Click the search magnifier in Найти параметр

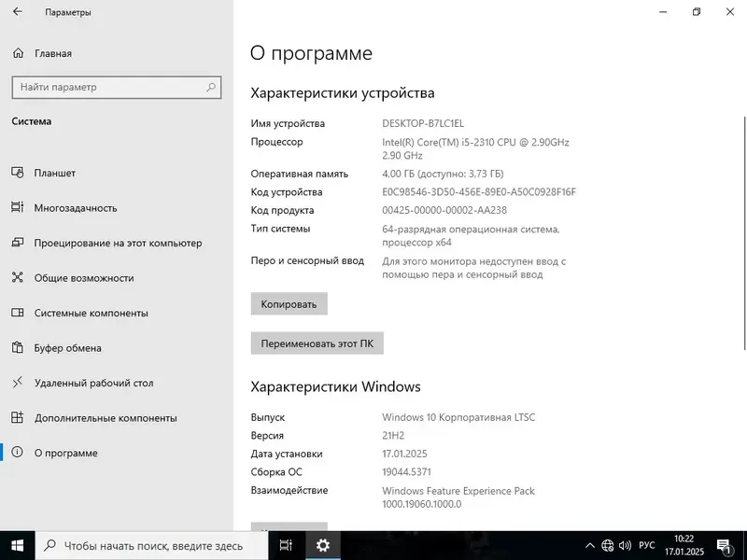point(211,87)
